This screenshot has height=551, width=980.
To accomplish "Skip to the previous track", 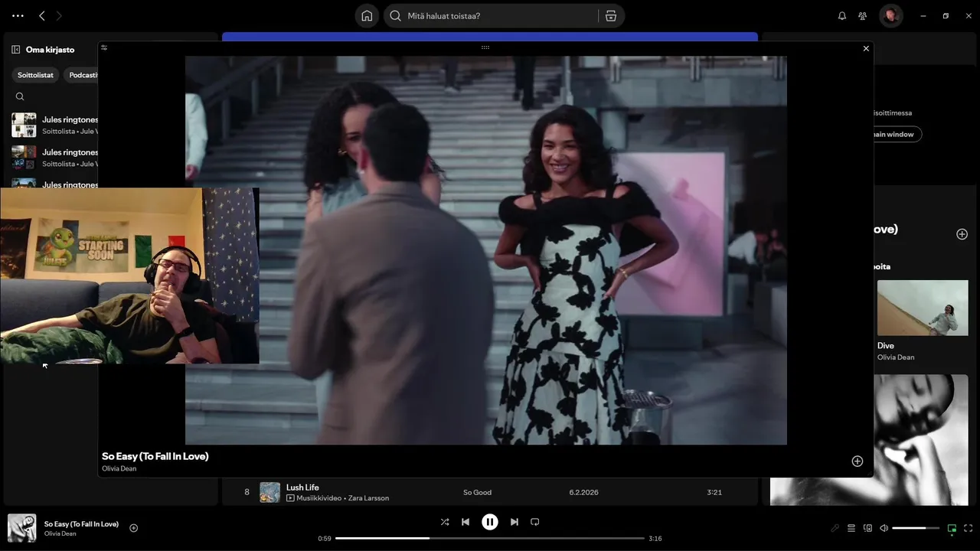I will click(465, 522).
